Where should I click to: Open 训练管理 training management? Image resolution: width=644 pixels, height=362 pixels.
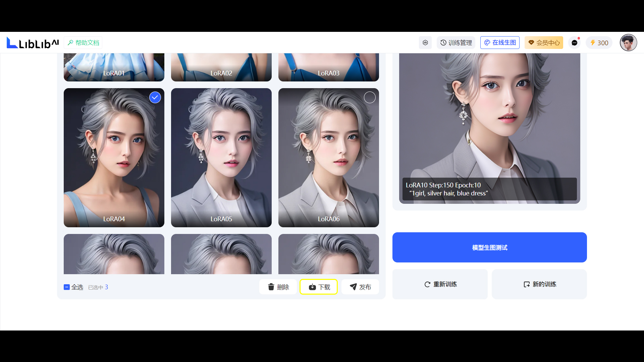point(456,43)
